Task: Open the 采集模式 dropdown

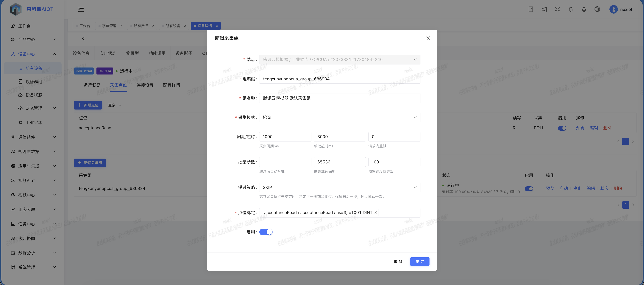Action: point(339,118)
